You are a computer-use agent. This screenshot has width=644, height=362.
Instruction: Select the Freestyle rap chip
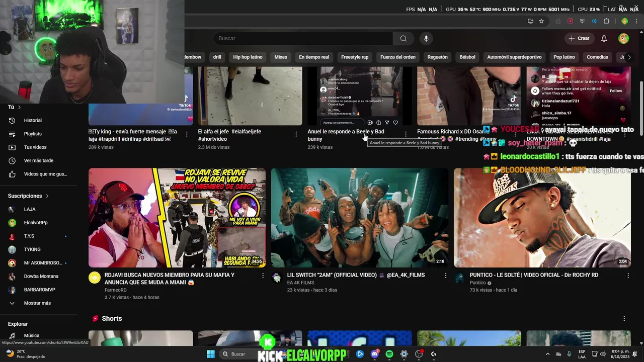pos(355,57)
